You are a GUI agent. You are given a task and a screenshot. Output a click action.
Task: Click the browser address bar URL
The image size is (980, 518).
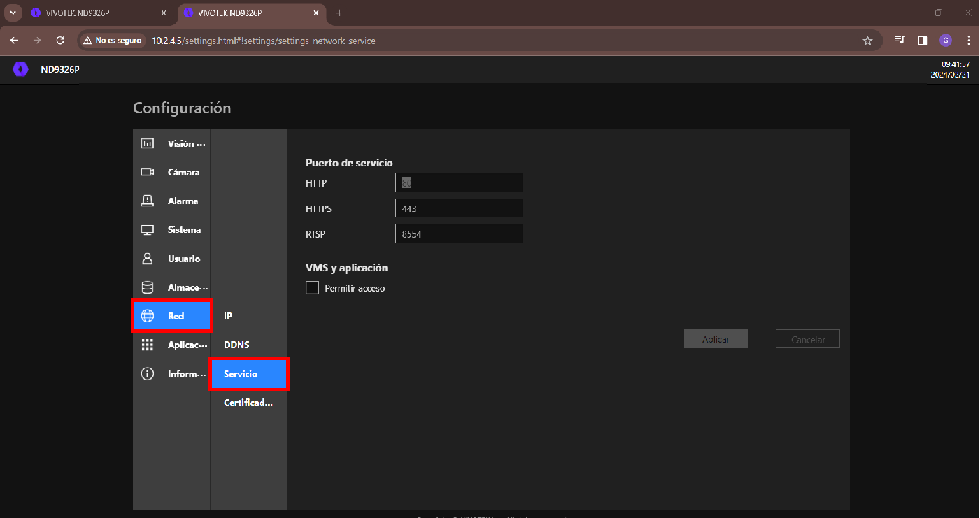click(264, 41)
